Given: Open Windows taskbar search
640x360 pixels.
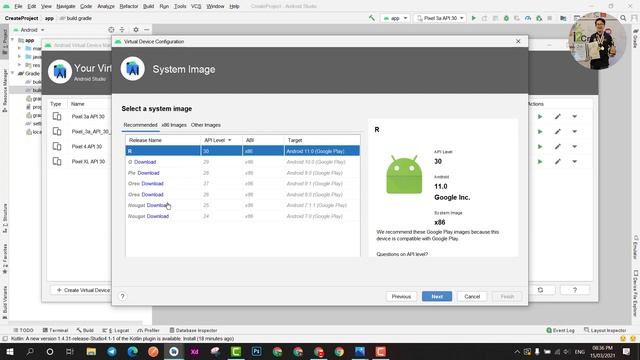Looking at the screenshot, I should point(30,351).
